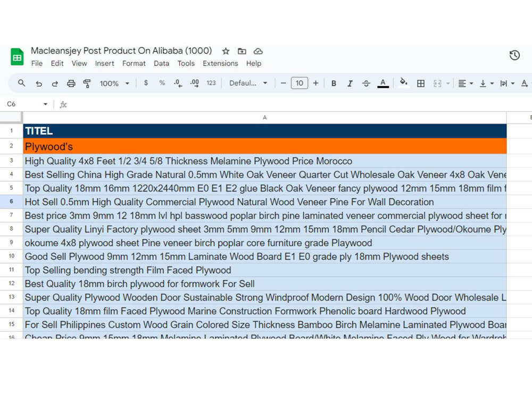Select cell starting okoume 4x8 plywood sheet
The image size is (532, 399).
click(x=264, y=243)
